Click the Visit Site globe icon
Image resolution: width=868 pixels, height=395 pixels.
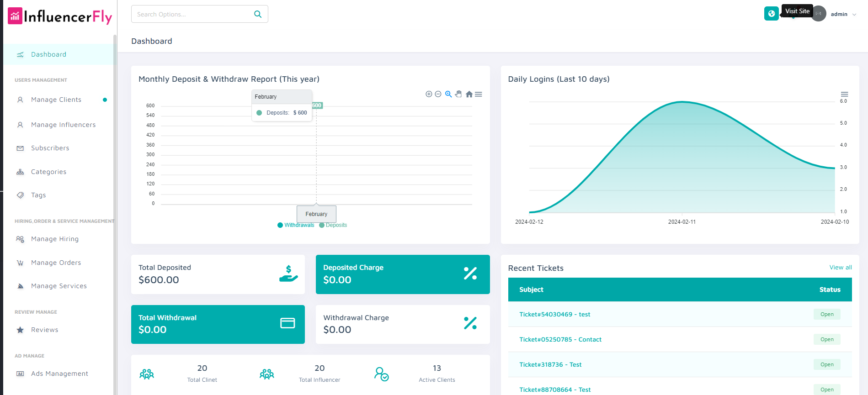coord(771,14)
